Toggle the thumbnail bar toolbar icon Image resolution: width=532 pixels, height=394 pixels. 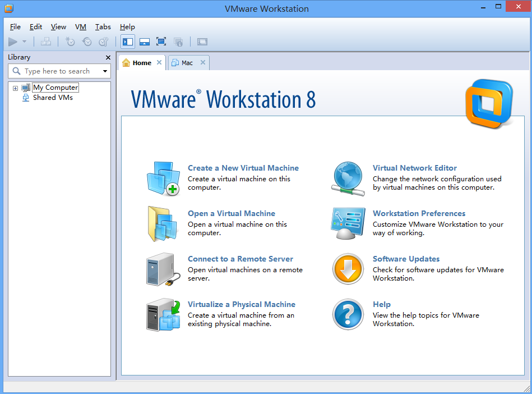145,42
